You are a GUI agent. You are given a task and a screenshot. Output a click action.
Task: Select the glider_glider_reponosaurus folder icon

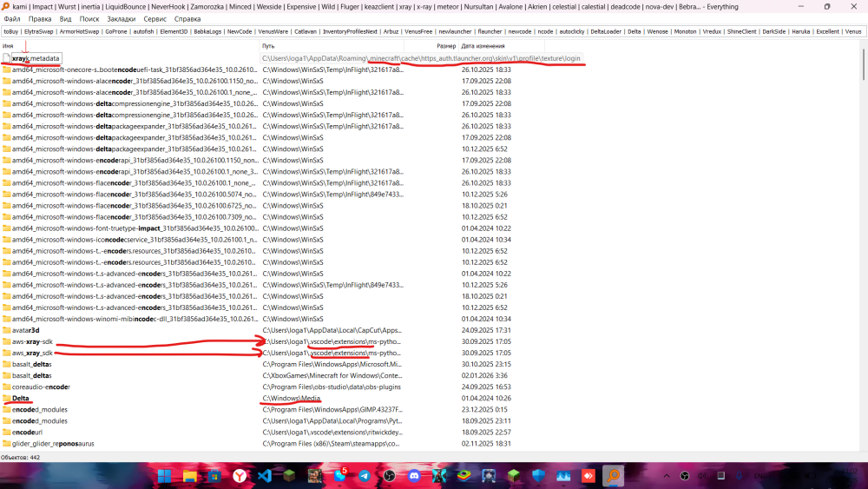click(6, 444)
